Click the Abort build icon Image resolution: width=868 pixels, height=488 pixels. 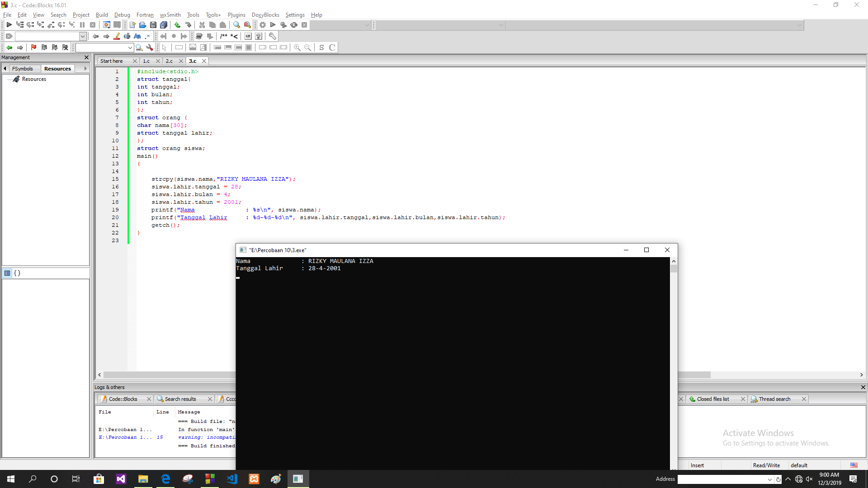coord(304,25)
